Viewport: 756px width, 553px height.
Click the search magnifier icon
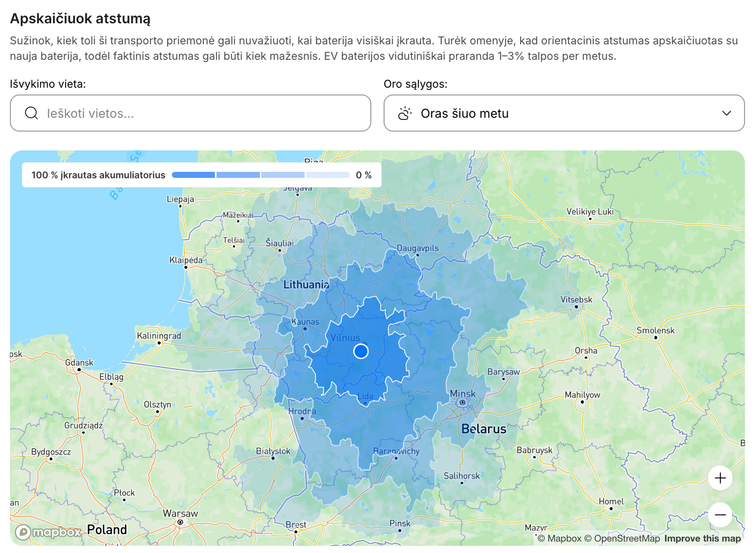point(31,113)
